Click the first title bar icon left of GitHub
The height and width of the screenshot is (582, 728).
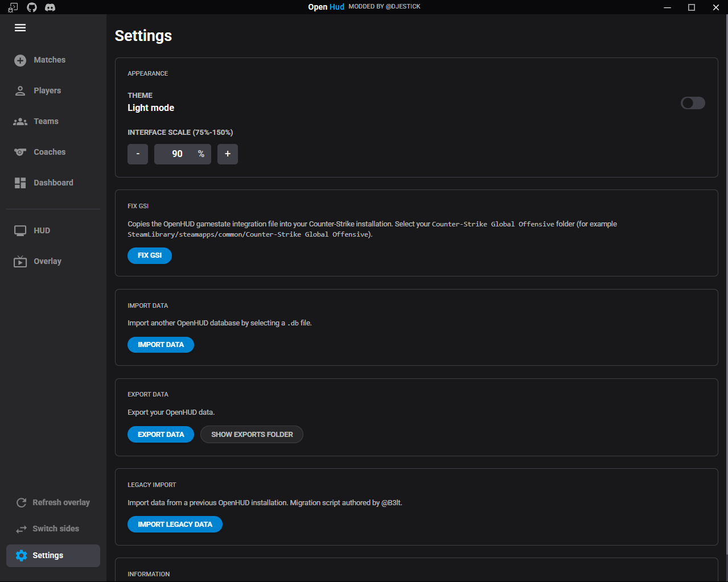click(x=13, y=7)
